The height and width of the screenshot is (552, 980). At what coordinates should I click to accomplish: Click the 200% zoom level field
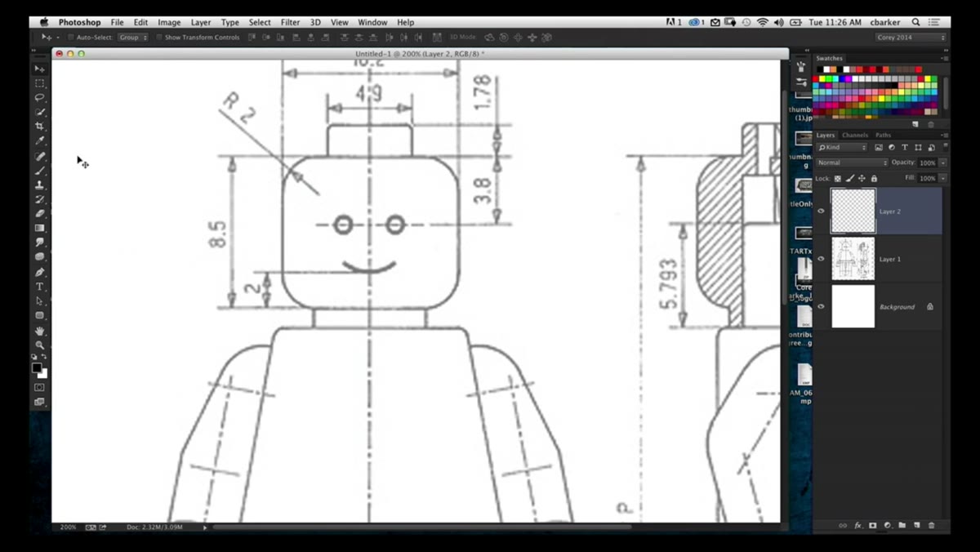[68, 528]
